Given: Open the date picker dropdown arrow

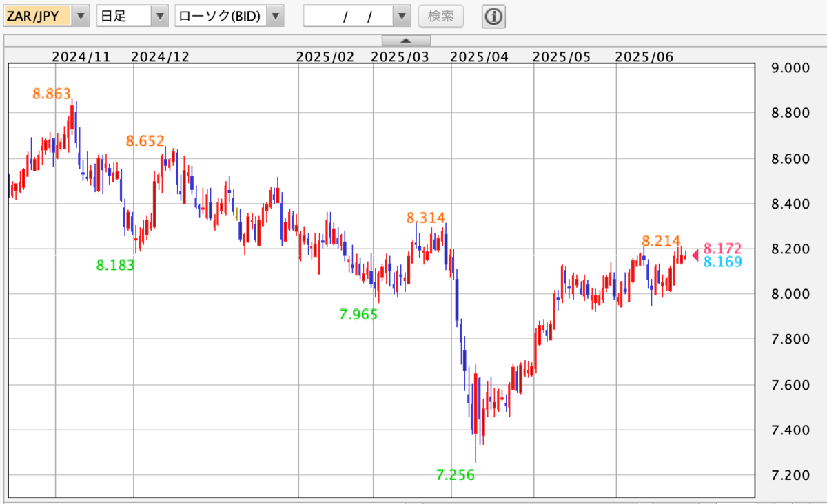Looking at the screenshot, I should click(401, 16).
